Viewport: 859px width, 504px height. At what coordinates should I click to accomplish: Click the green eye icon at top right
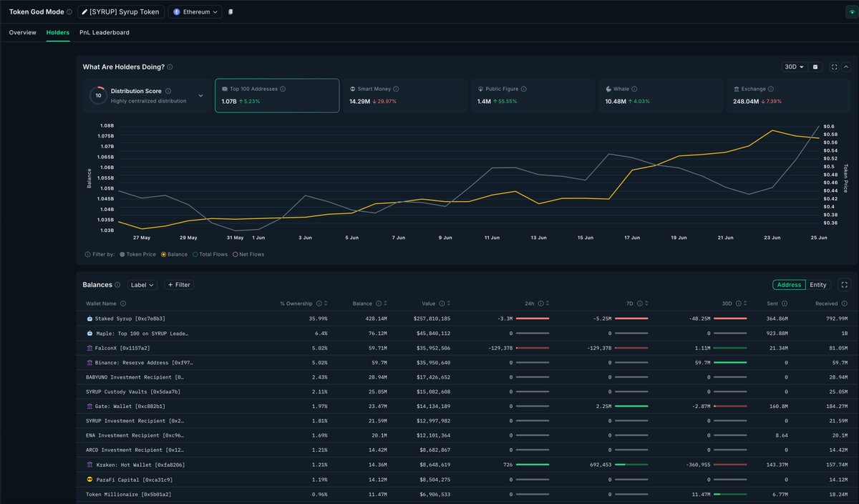[850, 12]
